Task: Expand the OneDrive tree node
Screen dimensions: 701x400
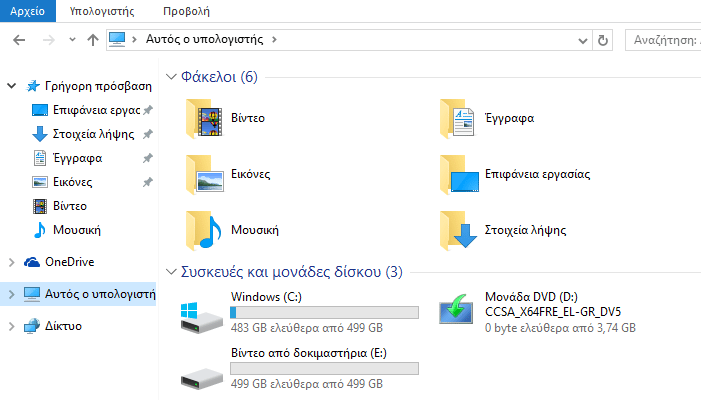Action: [12, 262]
